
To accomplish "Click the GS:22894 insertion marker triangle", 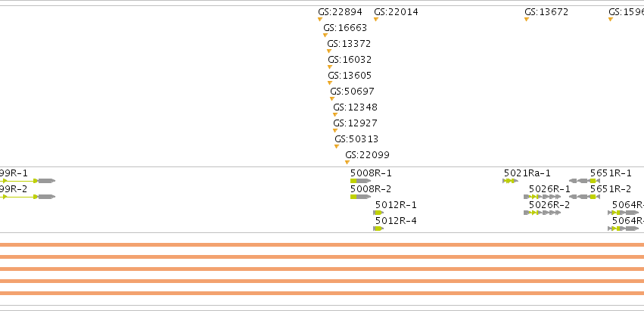I will coord(320,20).
